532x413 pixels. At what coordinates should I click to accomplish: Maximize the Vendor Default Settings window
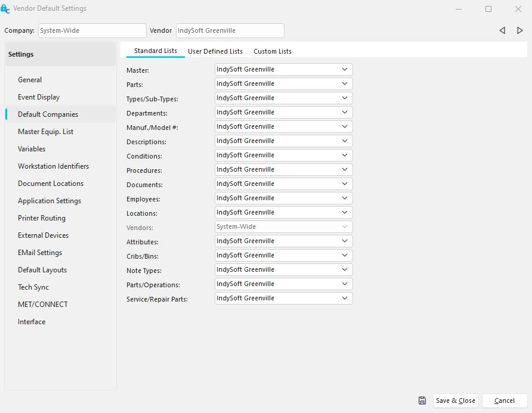click(x=488, y=9)
